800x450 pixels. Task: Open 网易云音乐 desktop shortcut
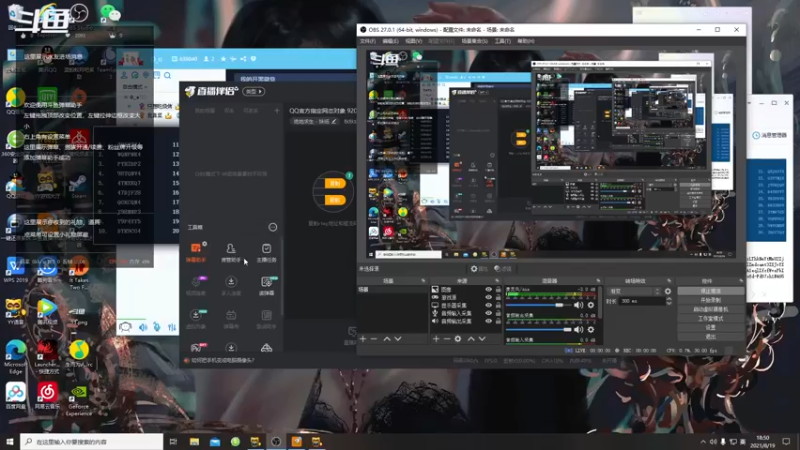pos(47,396)
